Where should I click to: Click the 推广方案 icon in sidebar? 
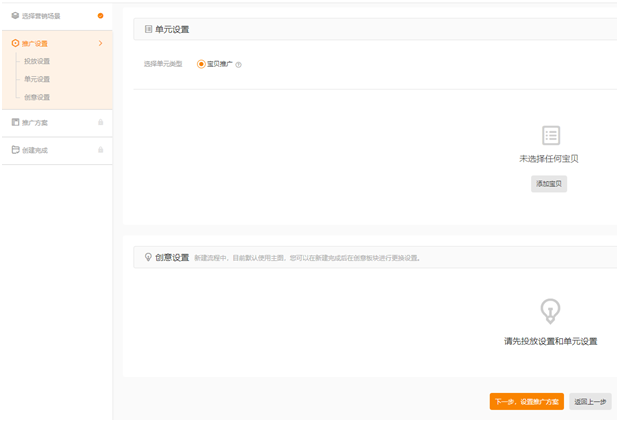[x=15, y=122]
